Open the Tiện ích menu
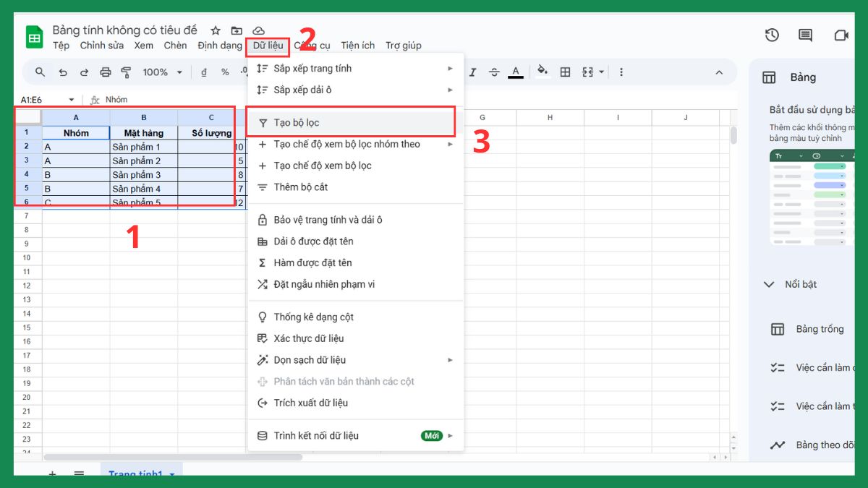This screenshot has height=488, width=868. click(358, 46)
